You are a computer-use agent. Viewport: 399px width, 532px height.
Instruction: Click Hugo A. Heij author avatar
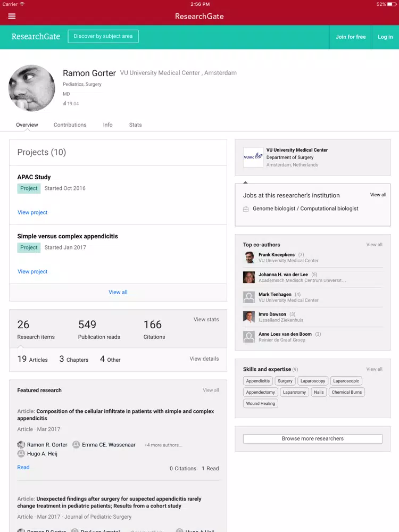pos(21,454)
